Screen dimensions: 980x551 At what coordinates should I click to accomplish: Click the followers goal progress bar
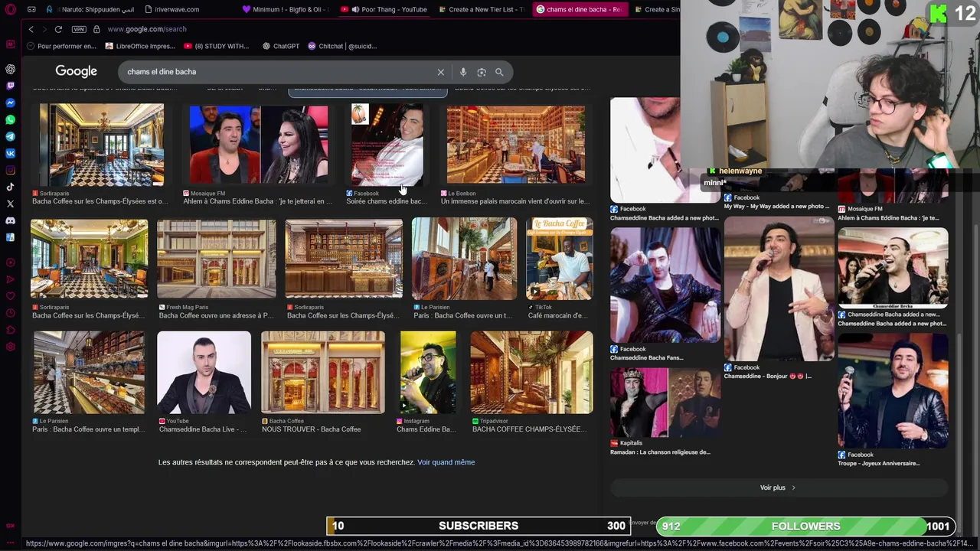pyautogui.click(x=805, y=526)
